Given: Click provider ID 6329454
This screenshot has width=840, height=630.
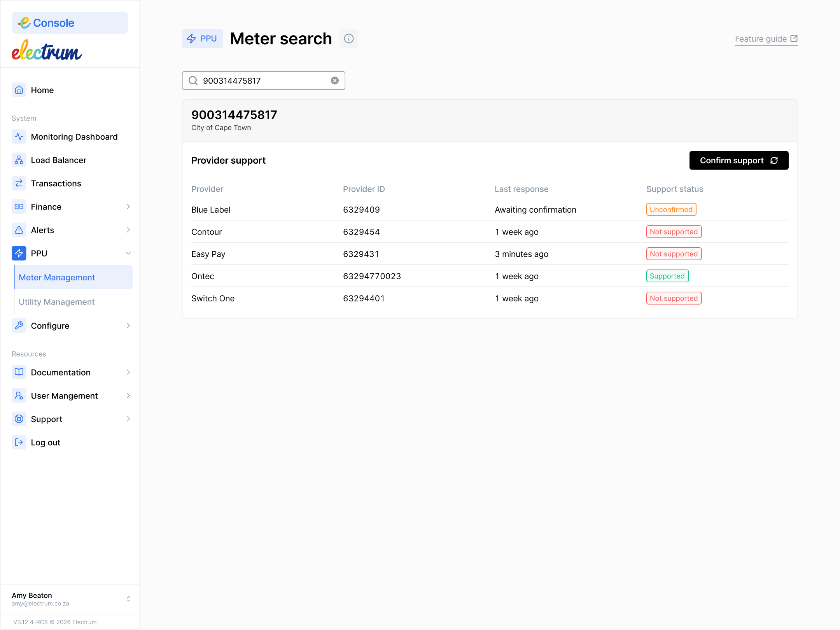Looking at the screenshot, I should [361, 232].
